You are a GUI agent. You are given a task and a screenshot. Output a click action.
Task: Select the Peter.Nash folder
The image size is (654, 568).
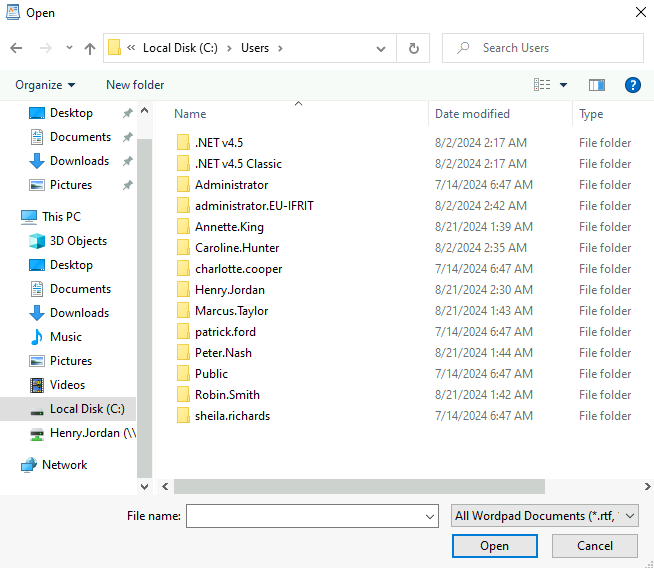tap(223, 353)
